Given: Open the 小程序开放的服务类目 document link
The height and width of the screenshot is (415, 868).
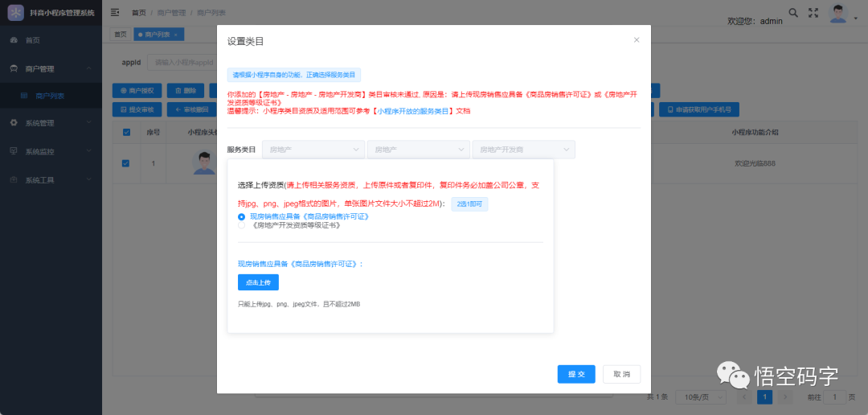Looking at the screenshot, I should [413, 111].
